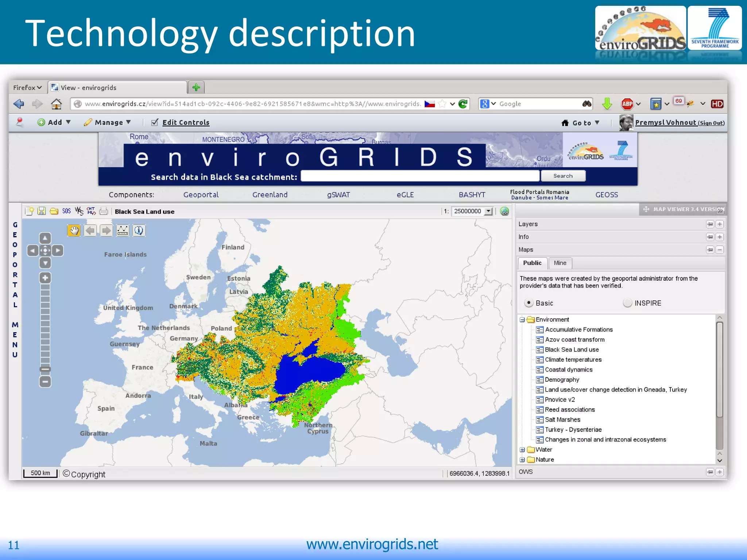Zoom in with the plus button

[45, 278]
